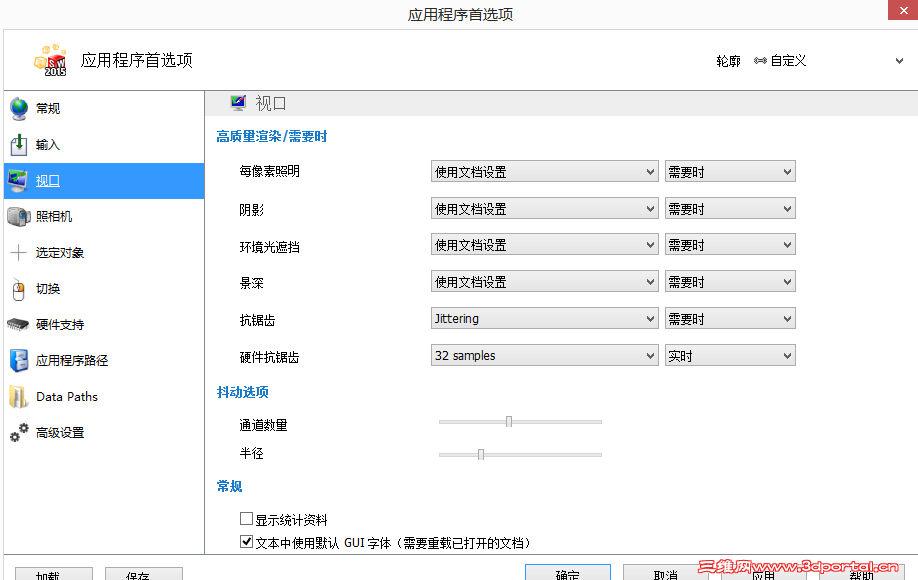This screenshot has height=580, width=918.
Task: Enable 显示统计资料 checkbox
Action: (x=246, y=519)
